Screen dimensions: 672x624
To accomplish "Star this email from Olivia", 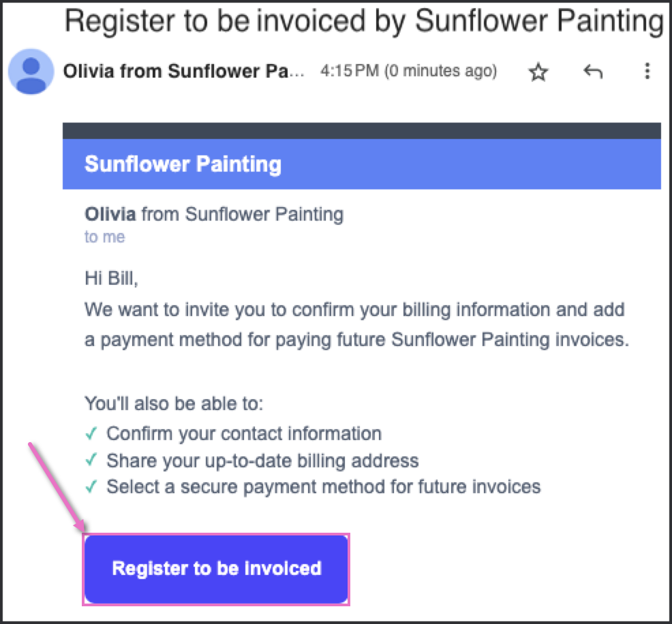I will (x=538, y=72).
